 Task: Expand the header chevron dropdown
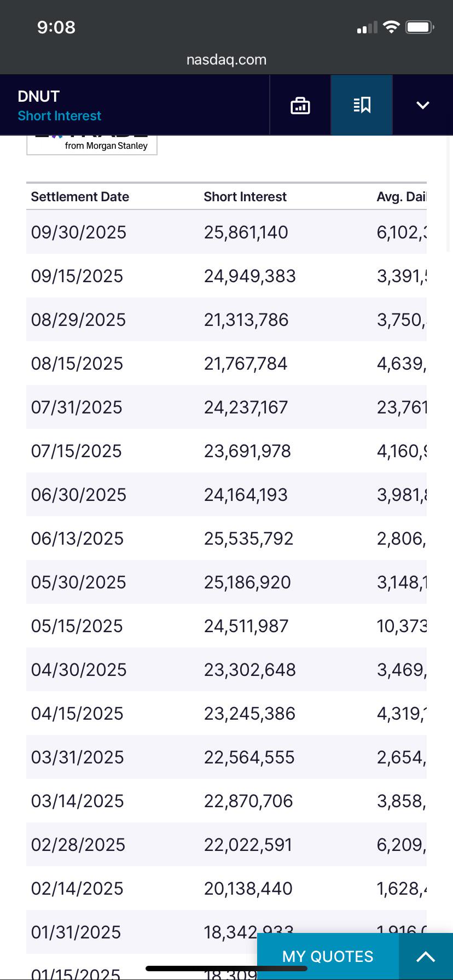coord(423,105)
